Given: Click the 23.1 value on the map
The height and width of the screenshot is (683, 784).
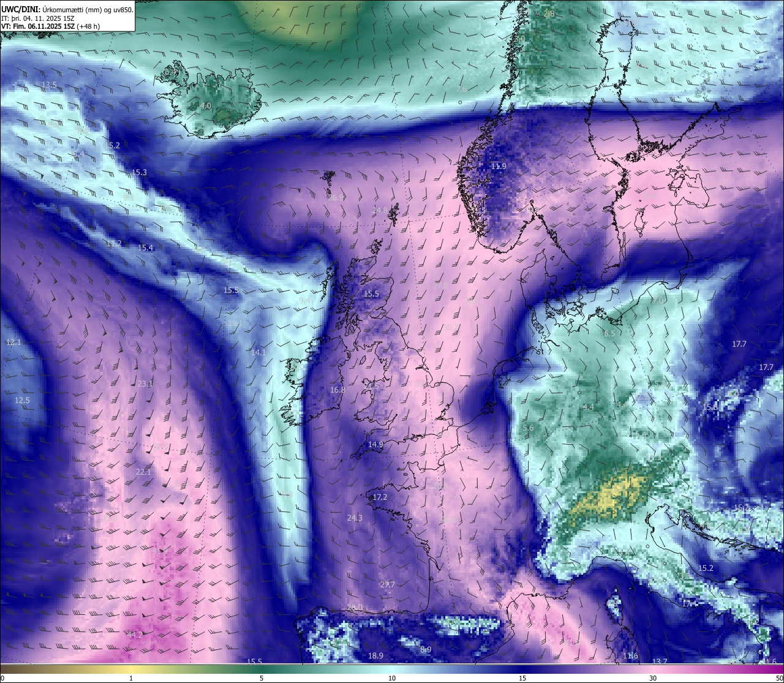Looking at the screenshot, I should [x=145, y=383].
